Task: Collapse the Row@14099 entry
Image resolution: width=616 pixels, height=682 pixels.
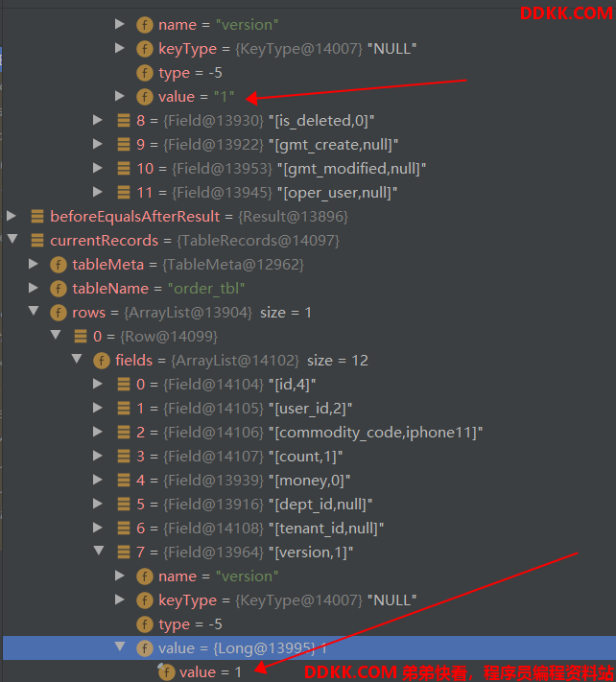Action: pos(56,335)
